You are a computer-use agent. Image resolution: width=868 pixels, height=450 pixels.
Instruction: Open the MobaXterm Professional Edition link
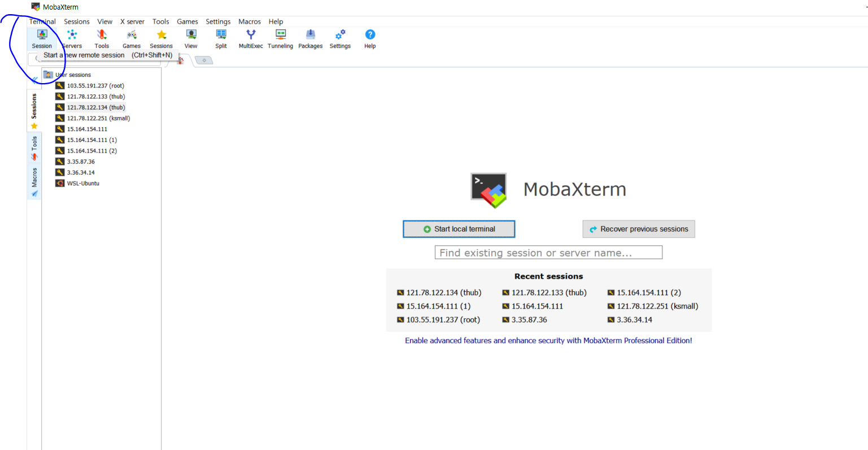(548, 341)
